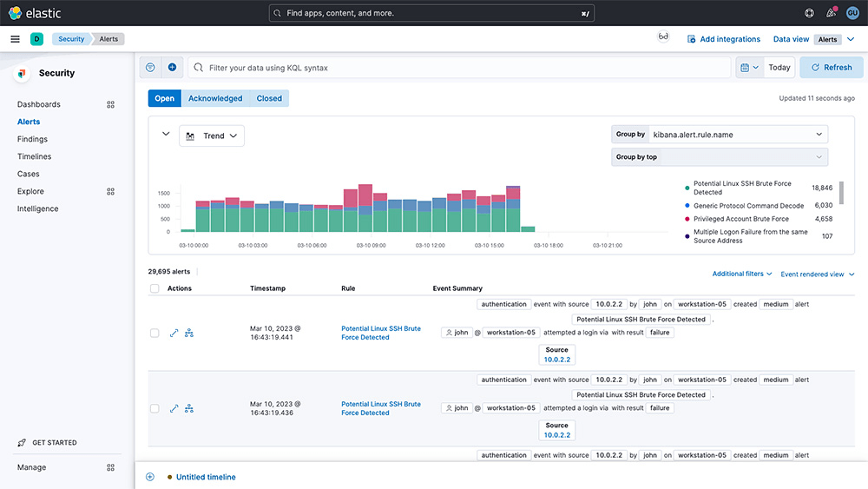The height and width of the screenshot is (489, 868).
Task: Open Timelines in the sidebar
Action: pyautogui.click(x=35, y=156)
